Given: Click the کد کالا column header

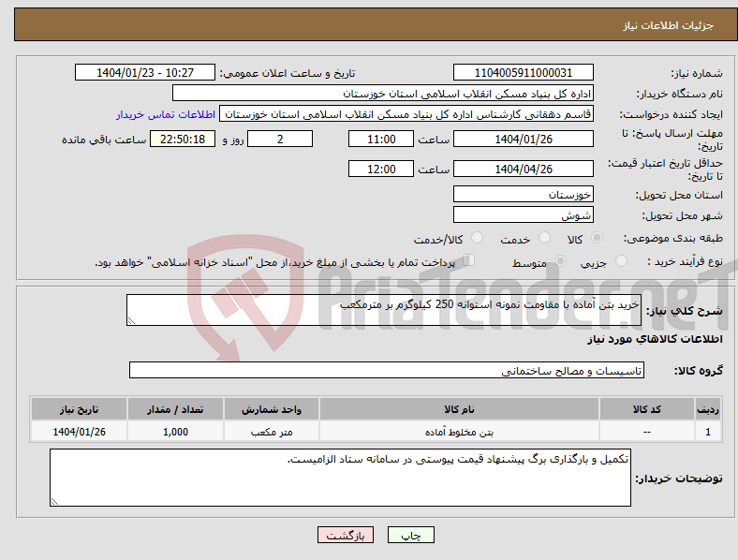Looking at the screenshot, I should pyautogui.click(x=647, y=409).
